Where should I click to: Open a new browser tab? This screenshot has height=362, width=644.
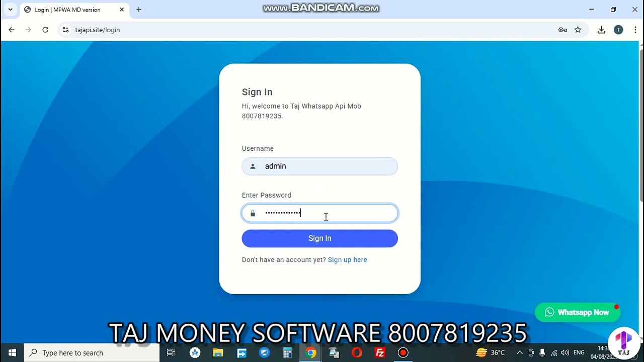[139, 10]
